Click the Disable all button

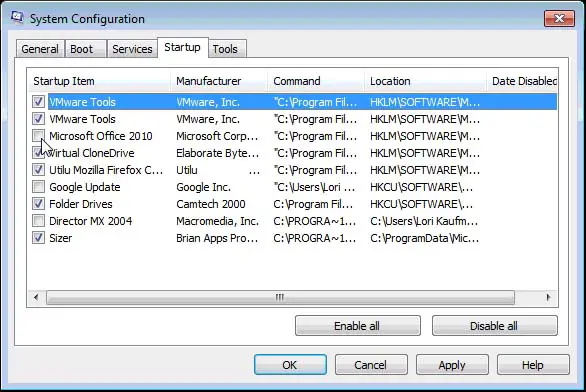494,326
